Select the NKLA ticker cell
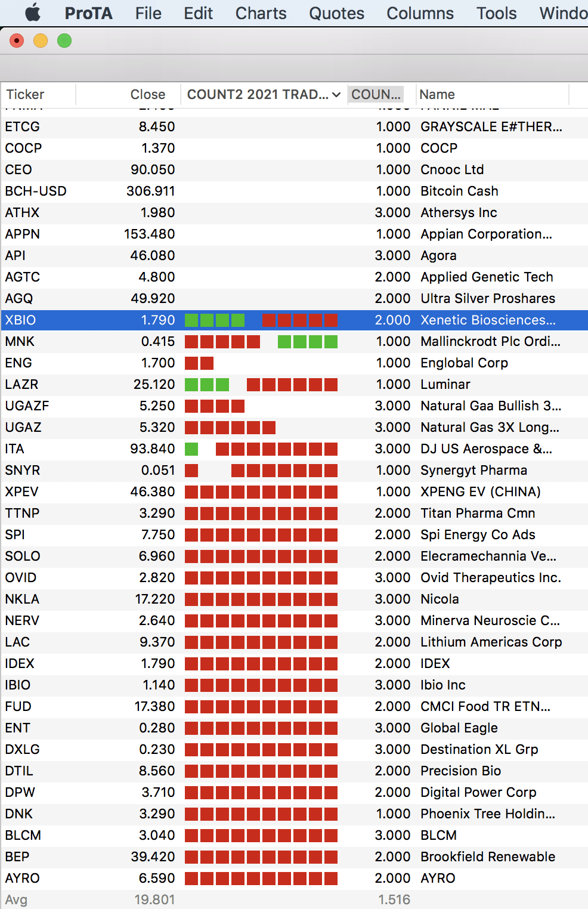Screen dimensions: 588x909 [22, 599]
